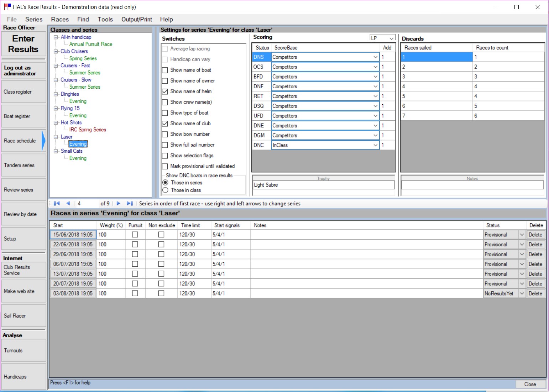Log out as administrator

pos(23,70)
